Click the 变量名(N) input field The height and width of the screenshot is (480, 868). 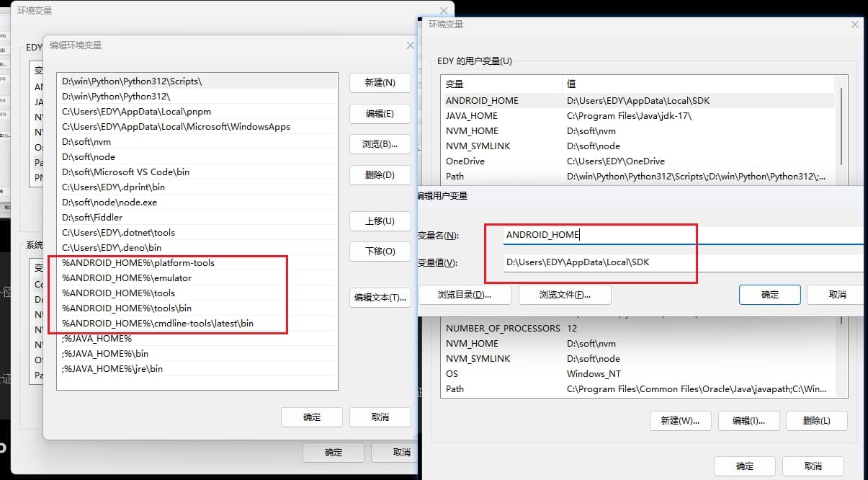click(x=684, y=235)
